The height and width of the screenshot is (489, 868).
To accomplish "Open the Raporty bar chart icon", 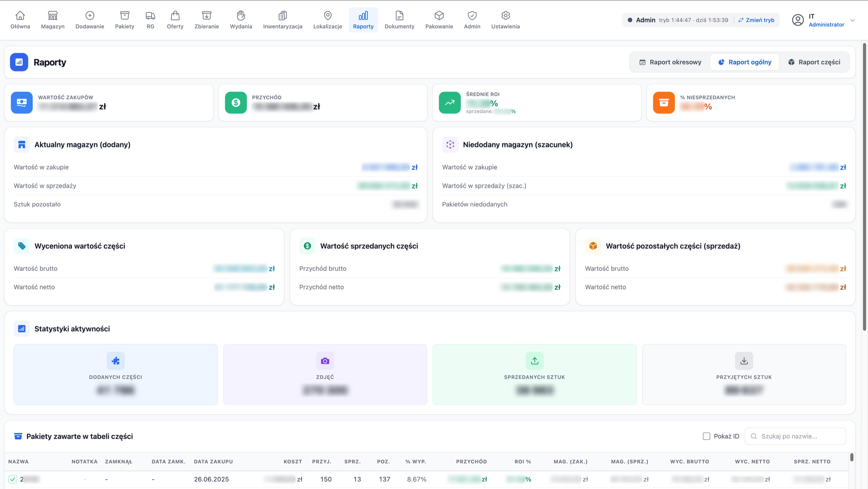I will (363, 16).
